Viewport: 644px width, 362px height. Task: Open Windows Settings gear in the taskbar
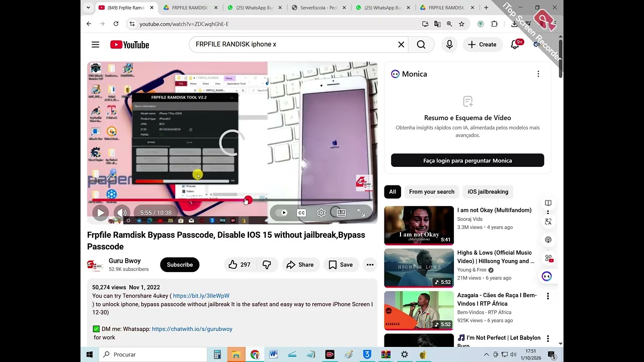pyautogui.click(x=405, y=354)
